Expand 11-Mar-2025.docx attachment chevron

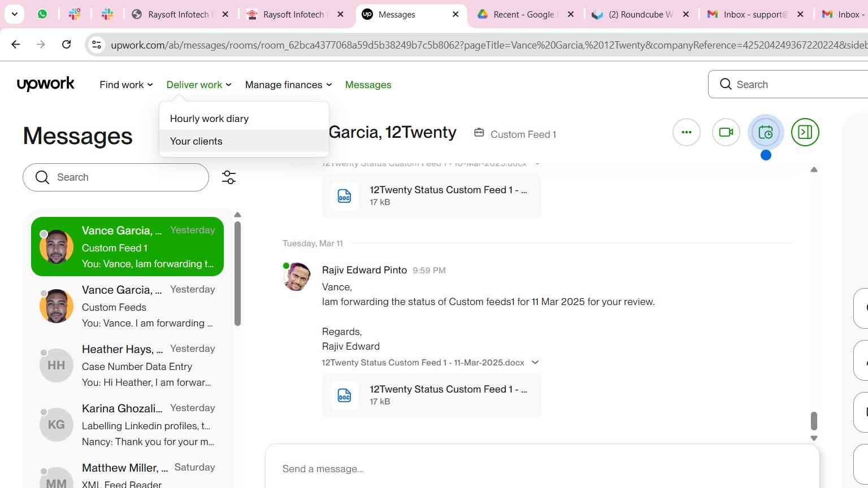pyautogui.click(x=535, y=363)
